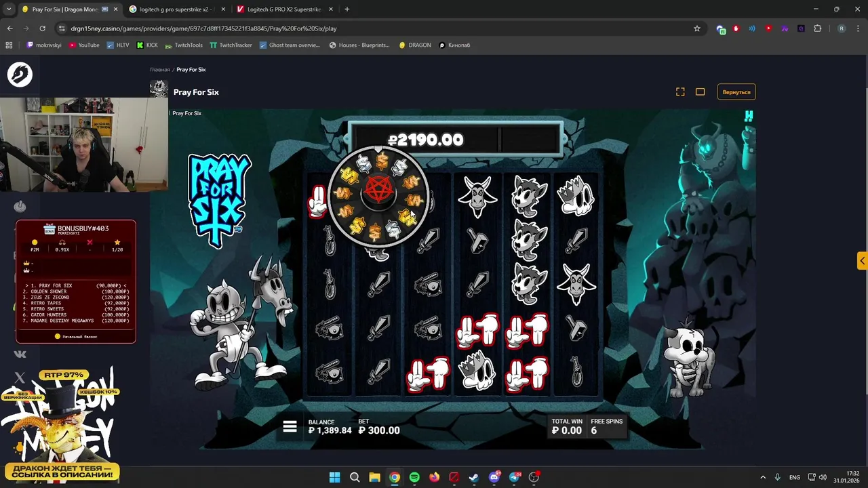Viewport: 868px width, 488px height.
Task: Show hidden system tray icons
Action: tap(762, 477)
